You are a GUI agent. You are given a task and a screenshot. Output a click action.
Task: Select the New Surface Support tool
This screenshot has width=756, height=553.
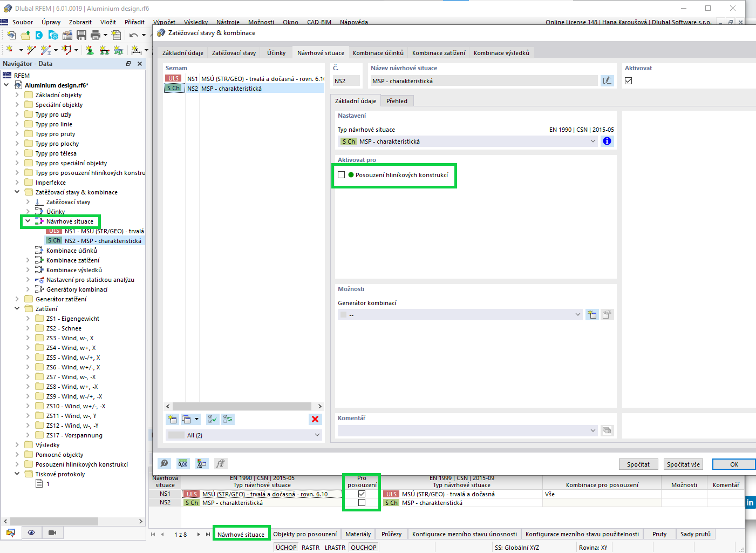tap(118, 50)
